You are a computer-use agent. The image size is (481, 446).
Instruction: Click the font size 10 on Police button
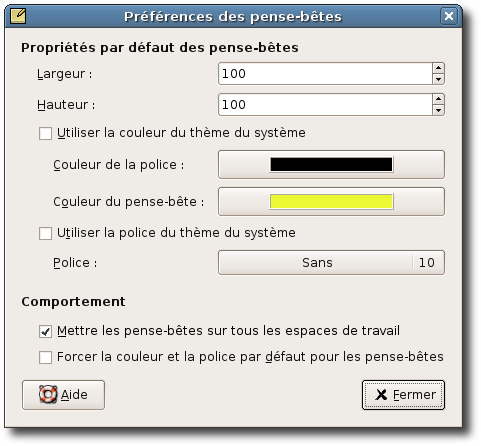tap(427, 263)
